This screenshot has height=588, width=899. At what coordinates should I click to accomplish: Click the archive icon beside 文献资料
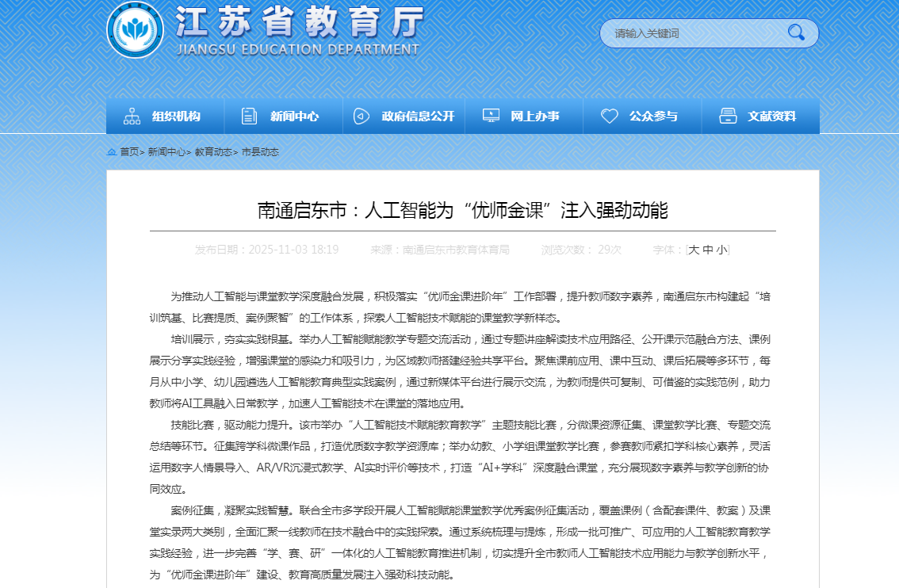(x=728, y=116)
